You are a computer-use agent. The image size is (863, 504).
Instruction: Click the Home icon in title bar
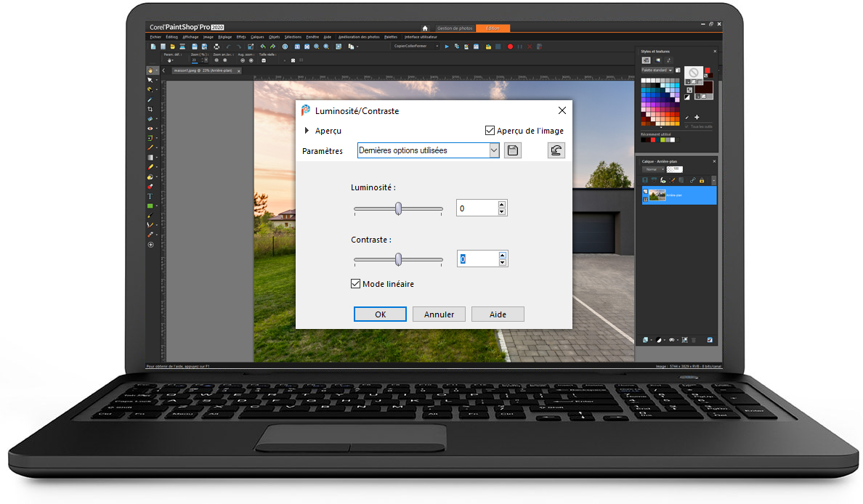pos(425,28)
